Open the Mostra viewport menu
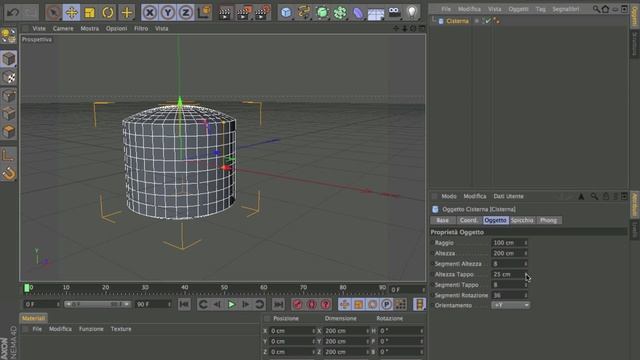The height and width of the screenshot is (360, 640). coord(89,29)
